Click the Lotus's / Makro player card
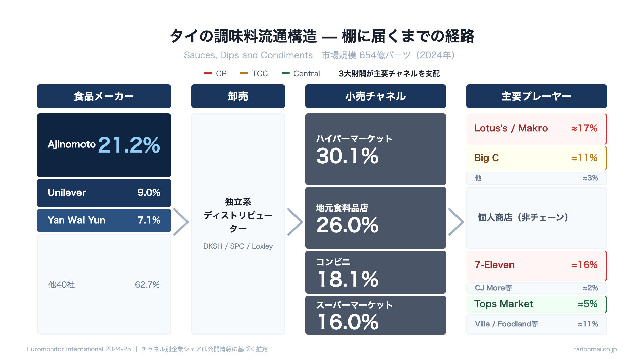Viewport: 644px width, 362px height. [x=536, y=129]
